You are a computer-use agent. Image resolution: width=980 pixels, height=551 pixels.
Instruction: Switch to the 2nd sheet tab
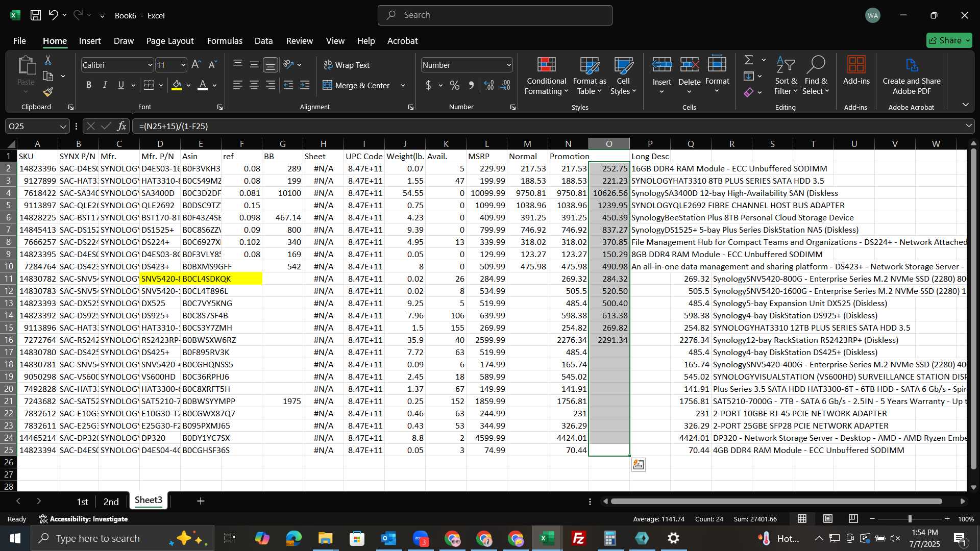point(111,502)
